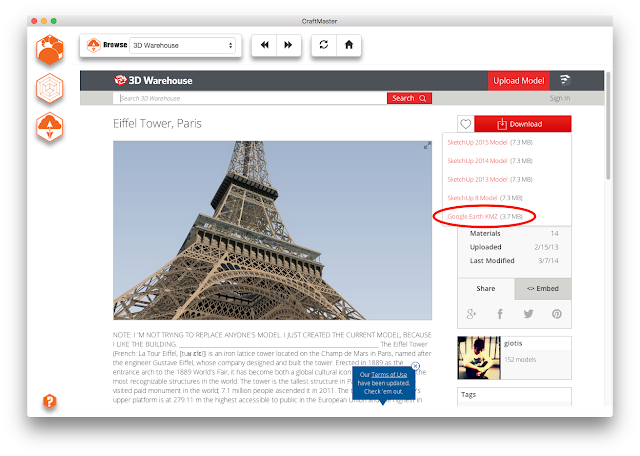This screenshot has height=456, width=640.
Task: Click the Uploaded 2/15/13 value
Action: click(546, 247)
